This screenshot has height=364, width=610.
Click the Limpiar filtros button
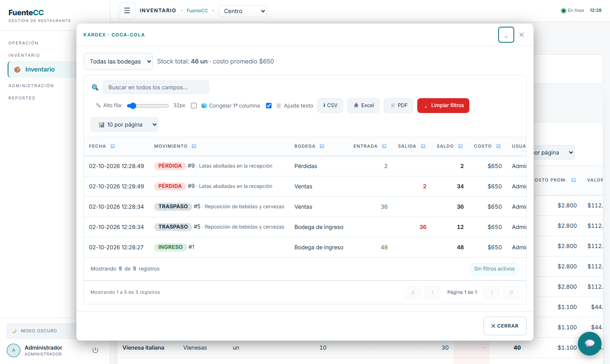pos(443,105)
